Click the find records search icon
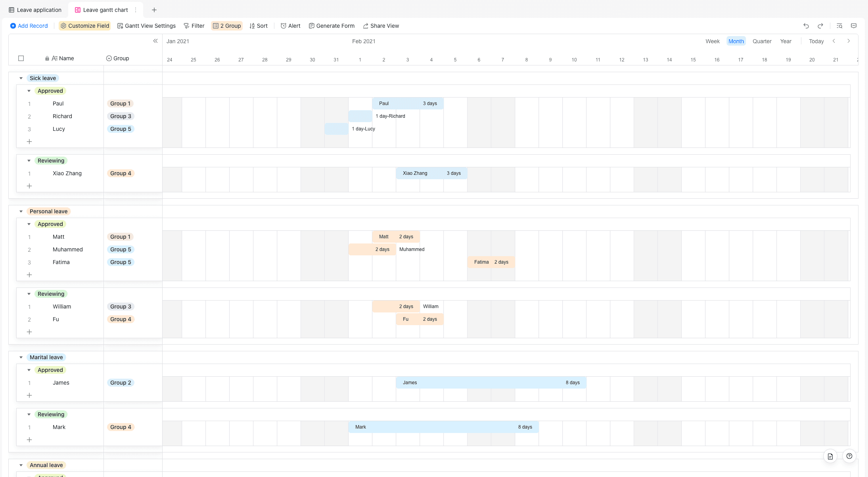The image size is (868, 477). coord(839,26)
